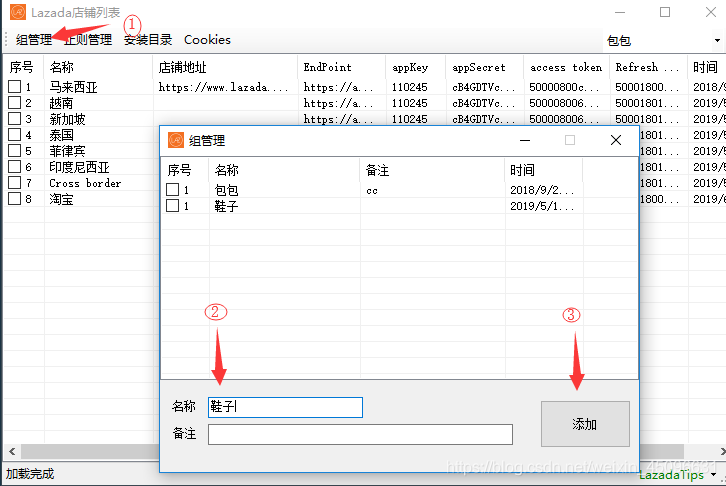
Task: Click the 序号 header in main list
Action: 24,67
